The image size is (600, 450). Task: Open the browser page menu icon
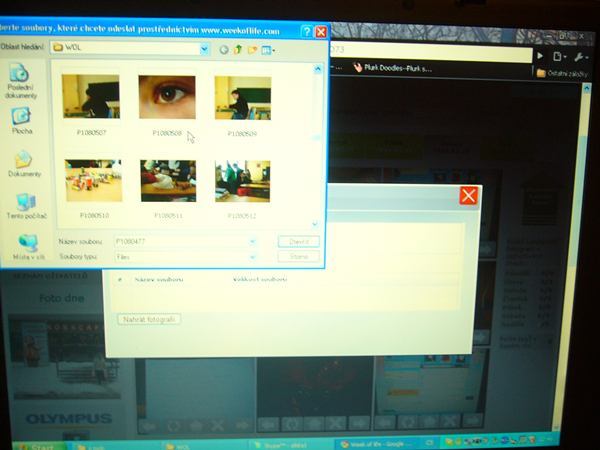pos(559,57)
